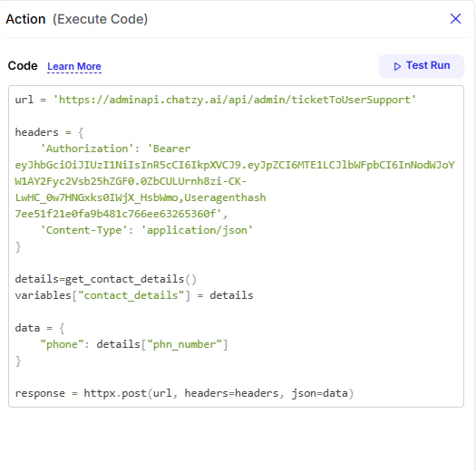Screen dimensions: 476x471
Task: Click the hash line 7ee51f21e0fa9b481c766ee63265360f
Action: click(121, 214)
